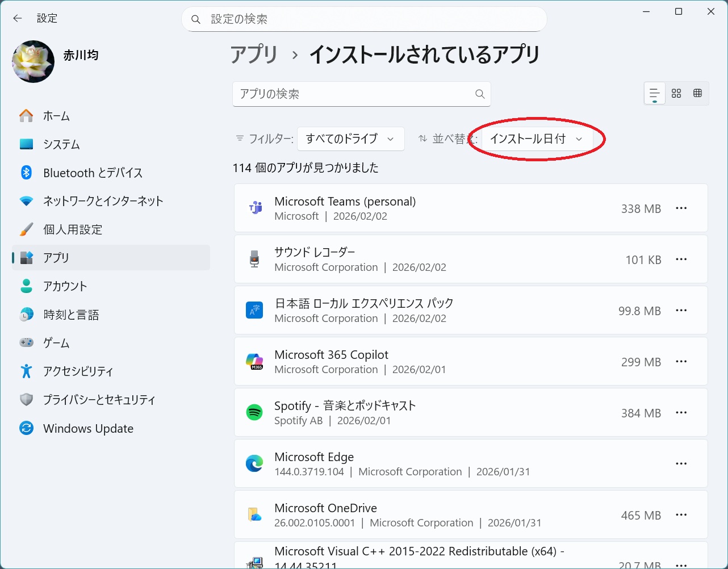The image size is (728, 569).
Task: Go to Windows Update in sidebar
Action: click(x=88, y=429)
